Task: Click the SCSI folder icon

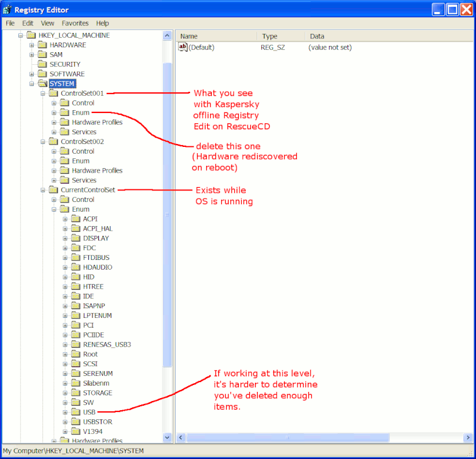Action: 76,364
